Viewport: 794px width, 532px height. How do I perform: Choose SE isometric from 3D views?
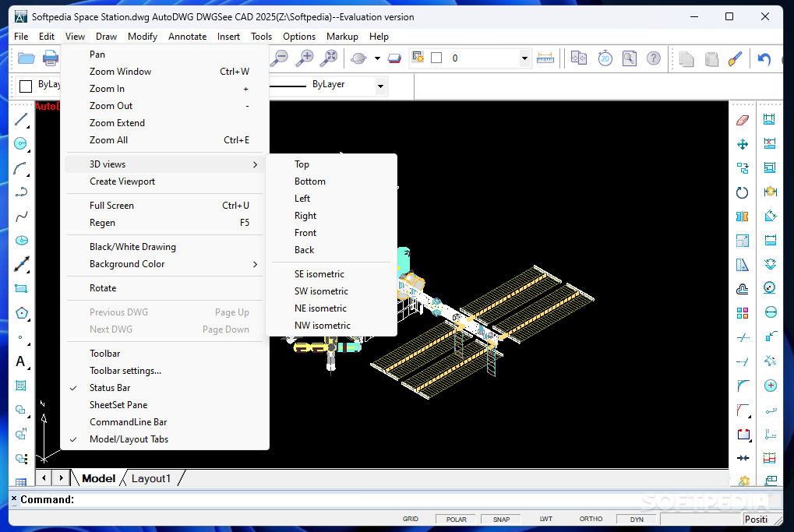[319, 274]
